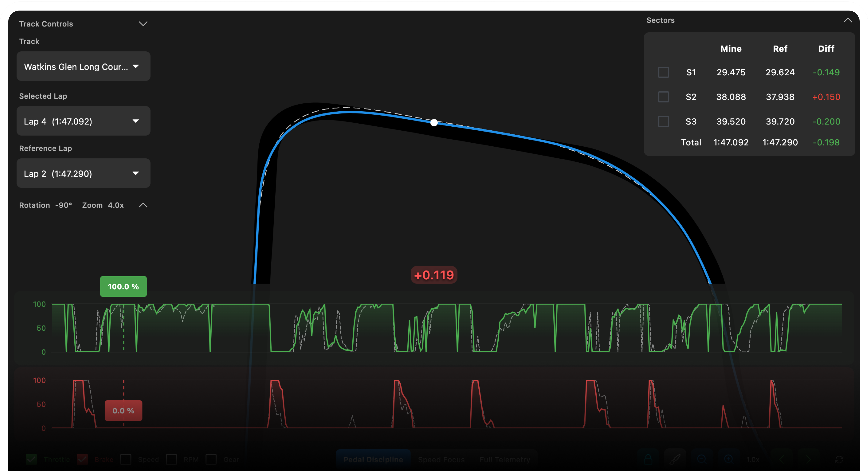Click white position dot on track map

point(434,123)
